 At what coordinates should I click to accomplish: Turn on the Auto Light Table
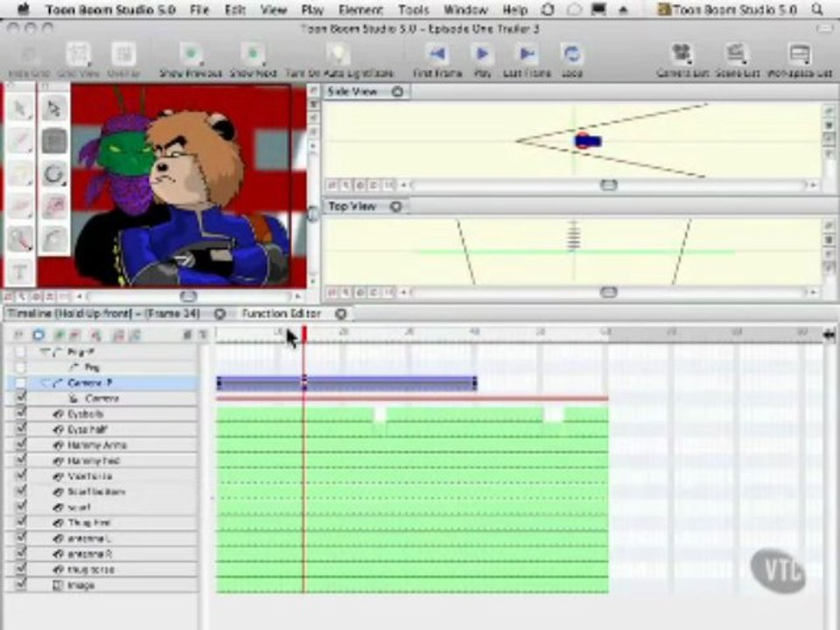point(338,54)
